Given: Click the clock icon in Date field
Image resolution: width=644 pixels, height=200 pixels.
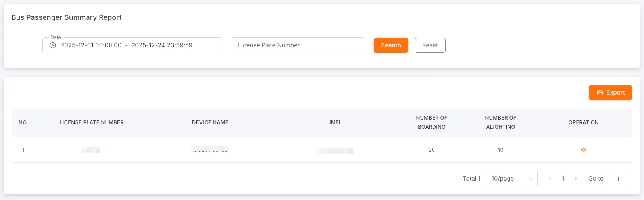Looking at the screenshot, I should tap(53, 45).
